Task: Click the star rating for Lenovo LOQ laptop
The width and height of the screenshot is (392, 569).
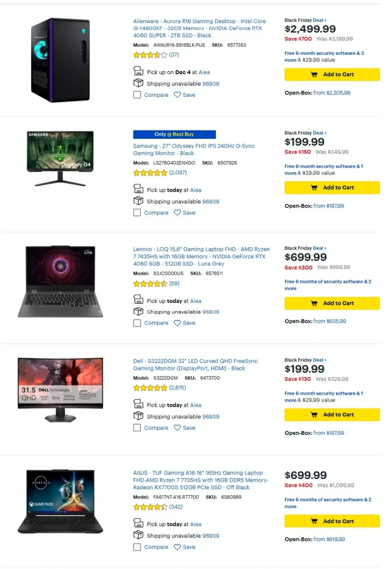Action: [x=150, y=284]
